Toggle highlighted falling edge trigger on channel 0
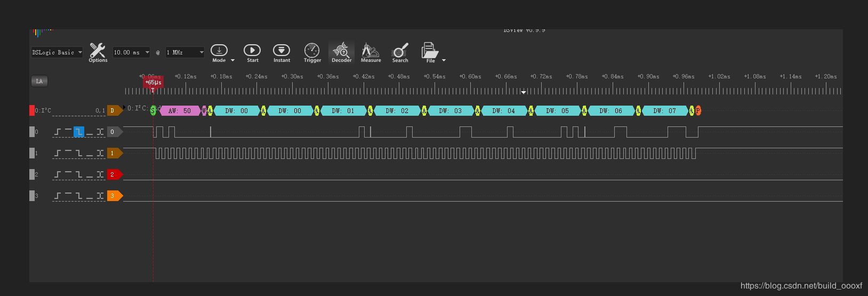 (79, 132)
